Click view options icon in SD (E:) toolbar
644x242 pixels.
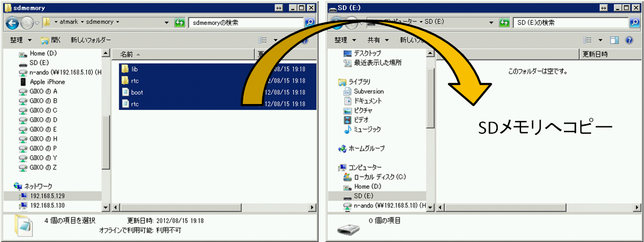[x=587, y=40]
